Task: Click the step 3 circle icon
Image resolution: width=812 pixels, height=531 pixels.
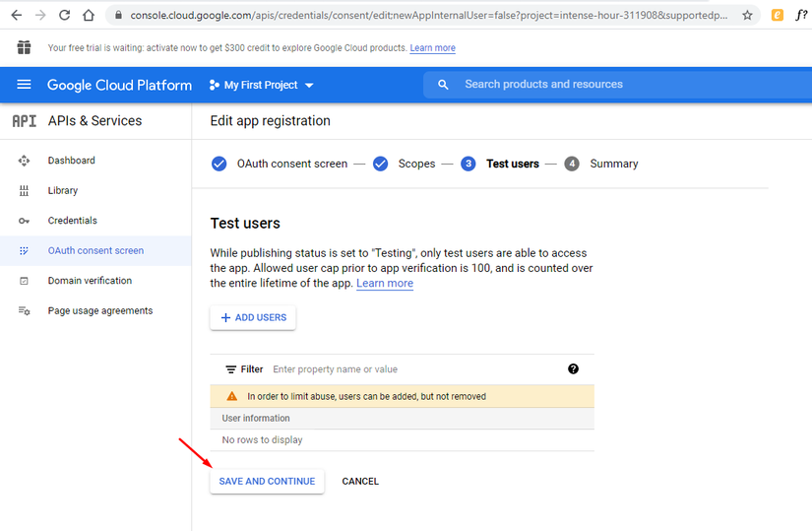Action: tap(468, 164)
